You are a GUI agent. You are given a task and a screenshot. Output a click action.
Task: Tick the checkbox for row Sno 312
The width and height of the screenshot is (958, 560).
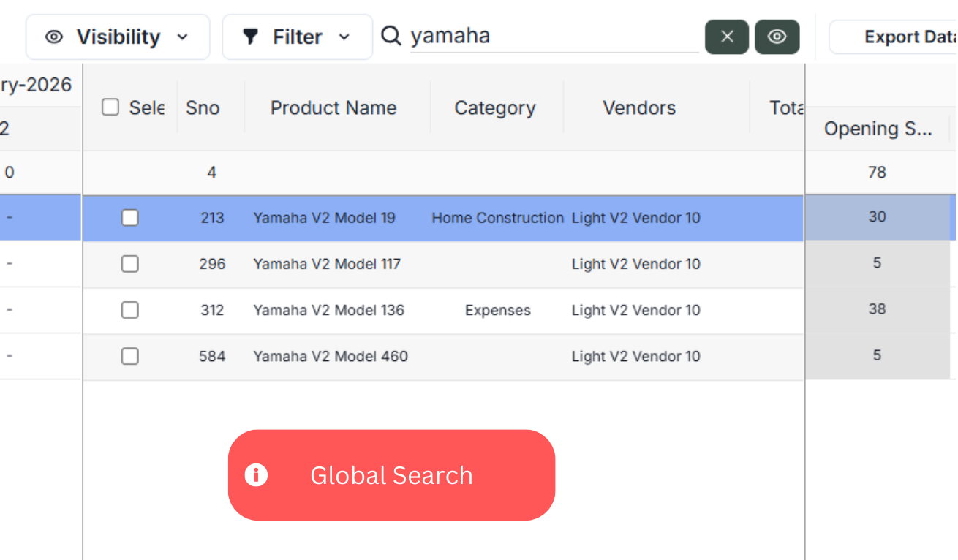pos(130,310)
